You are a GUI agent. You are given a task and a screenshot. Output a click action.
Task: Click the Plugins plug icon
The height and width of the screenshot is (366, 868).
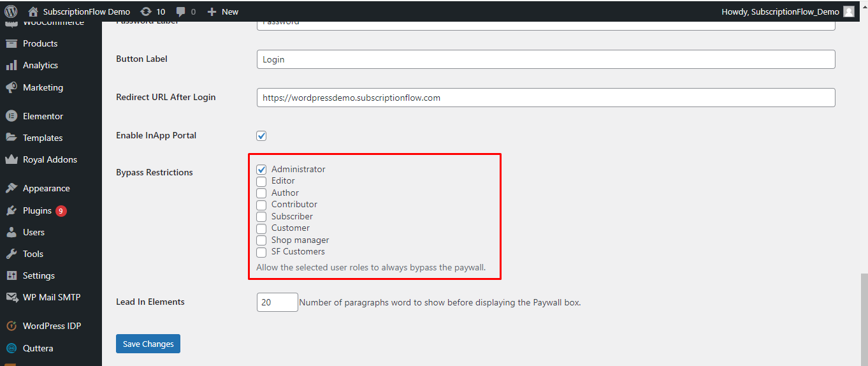[x=11, y=210]
